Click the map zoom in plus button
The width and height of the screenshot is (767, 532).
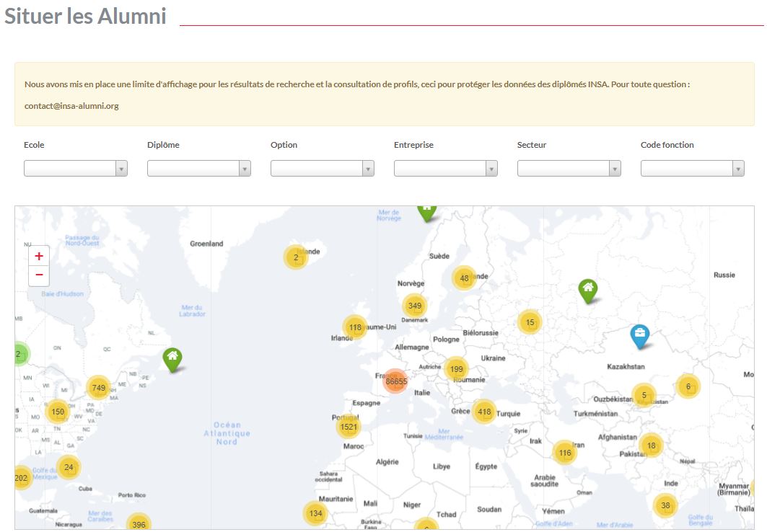click(x=39, y=256)
